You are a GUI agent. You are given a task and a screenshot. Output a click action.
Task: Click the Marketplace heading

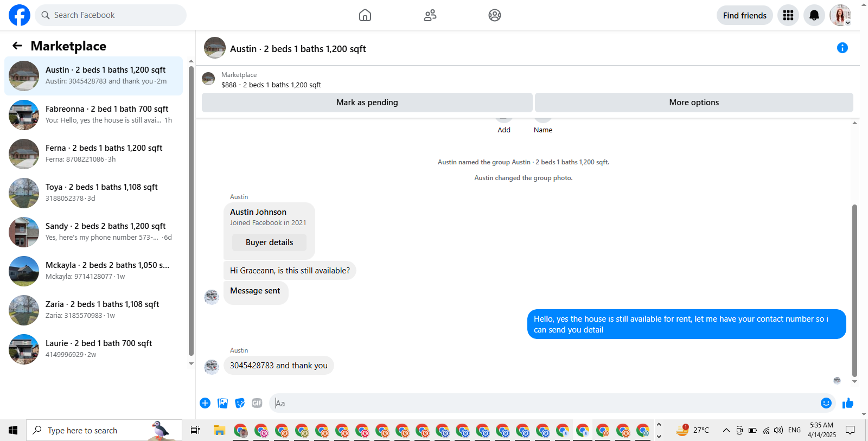(68, 46)
